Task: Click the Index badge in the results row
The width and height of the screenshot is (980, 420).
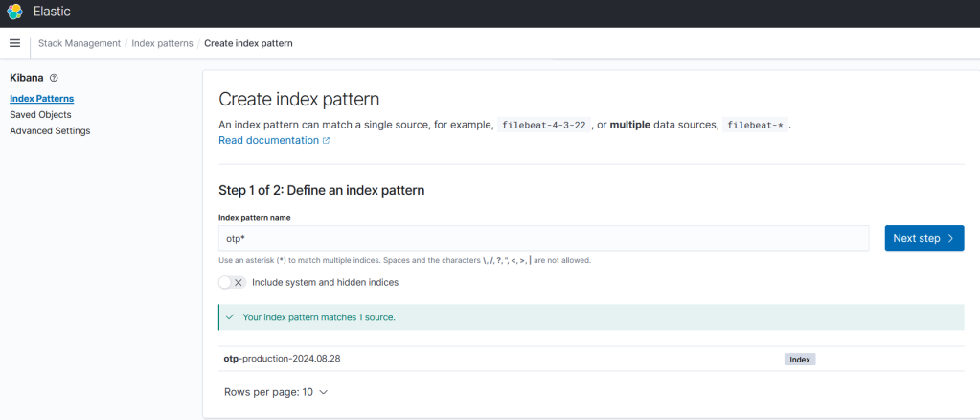Action: coord(799,360)
